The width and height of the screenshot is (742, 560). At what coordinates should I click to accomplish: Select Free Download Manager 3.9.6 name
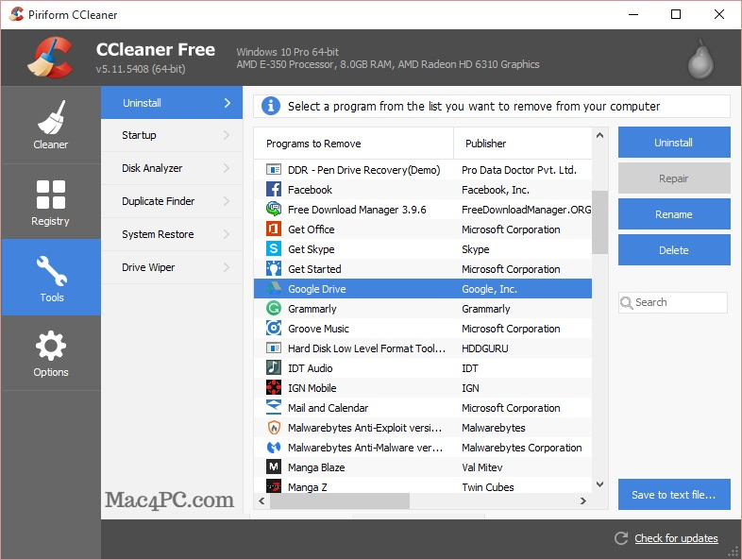coord(357,210)
